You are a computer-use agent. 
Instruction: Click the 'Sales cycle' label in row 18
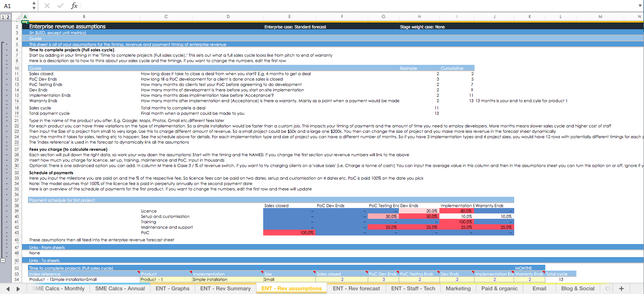[40, 108]
